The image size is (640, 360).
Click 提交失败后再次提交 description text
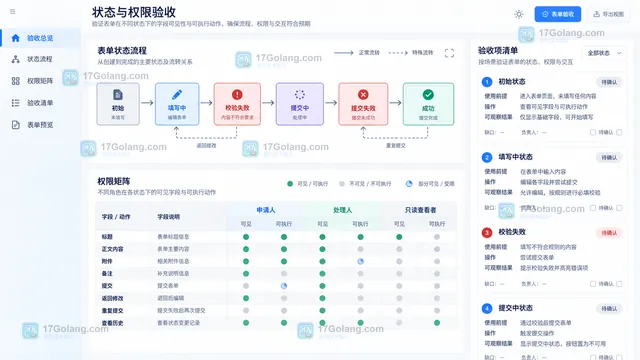(x=181, y=311)
